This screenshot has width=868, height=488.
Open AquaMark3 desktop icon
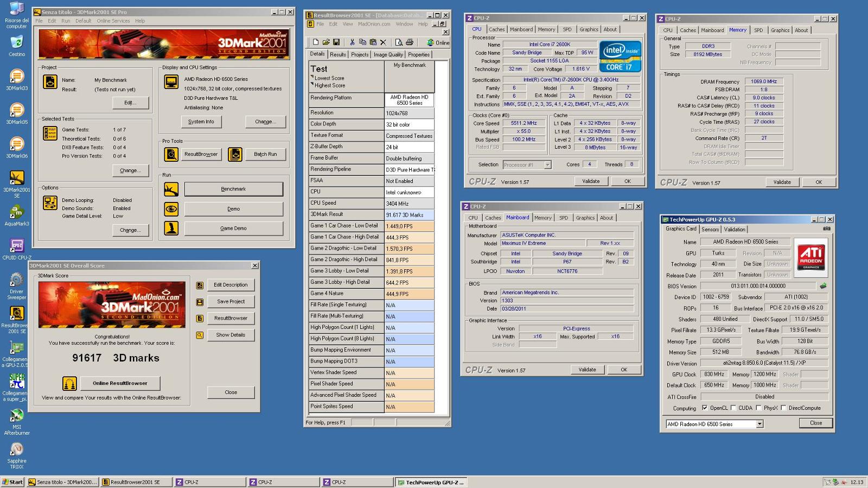click(17, 215)
